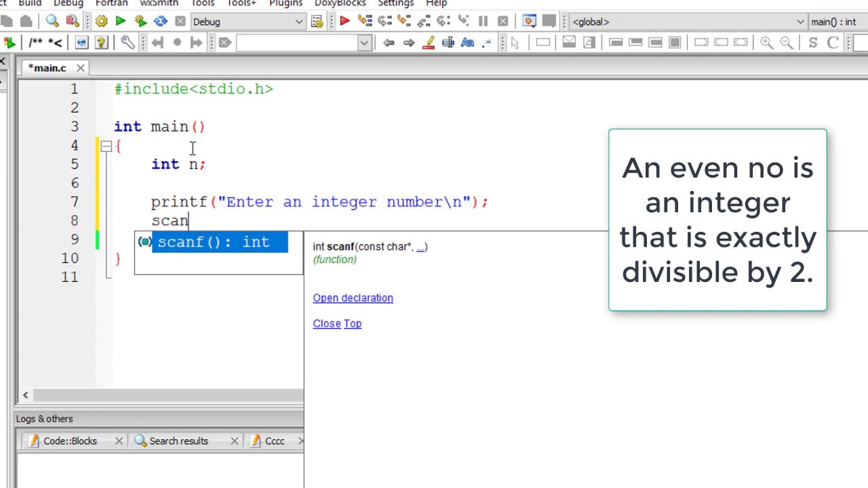Click the Toggle previous bookmark arrow icon
868x488 pixels.
tap(157, 43)
